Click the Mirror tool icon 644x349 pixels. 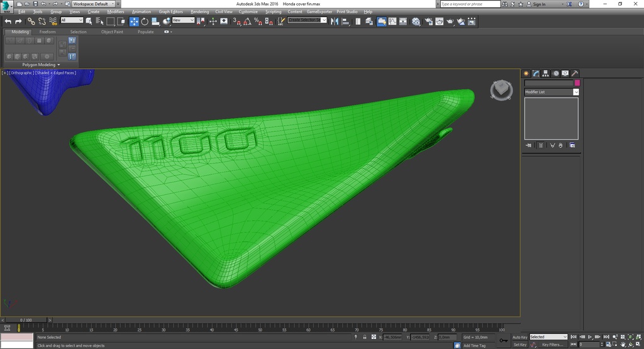coord(335,21)
